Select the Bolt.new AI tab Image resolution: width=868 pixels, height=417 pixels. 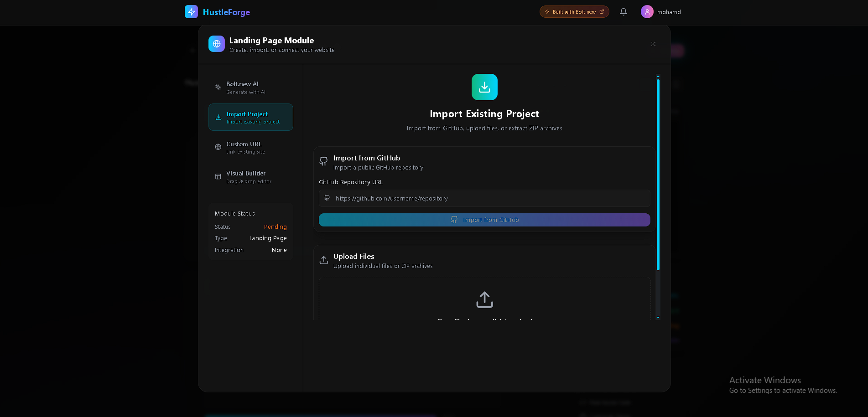[251, 88]
